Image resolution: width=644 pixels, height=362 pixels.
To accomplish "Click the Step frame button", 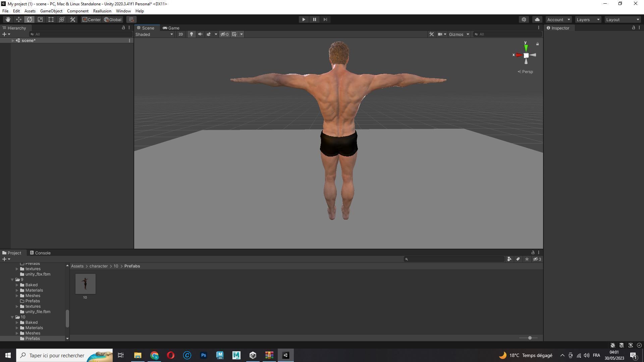I will (325, 19).
